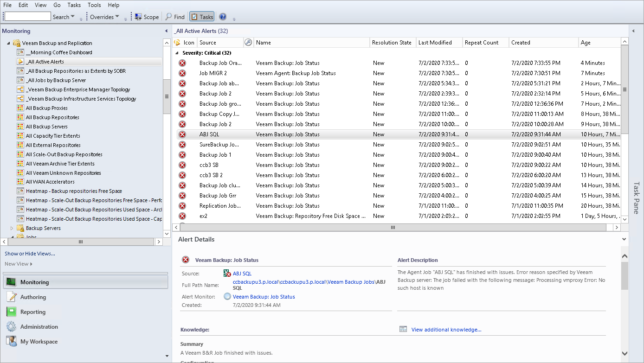Image resolution: width=644 pixels, height=363 pixels.
Task: Open the File menu
Action: (7, 5)
